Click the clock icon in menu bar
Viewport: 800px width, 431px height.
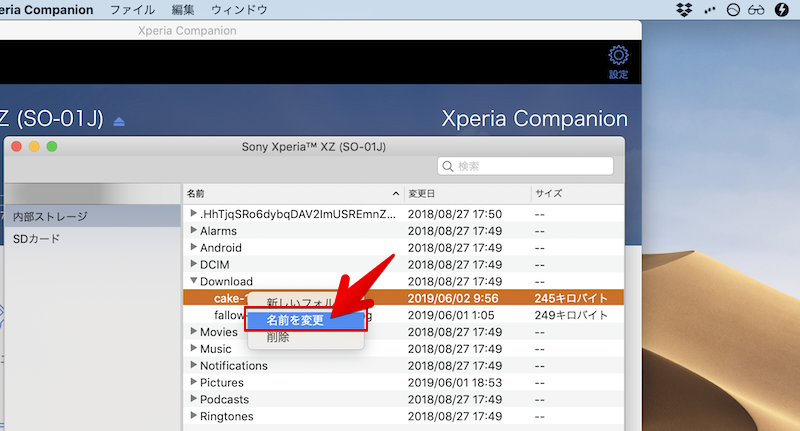coord(733,10)
